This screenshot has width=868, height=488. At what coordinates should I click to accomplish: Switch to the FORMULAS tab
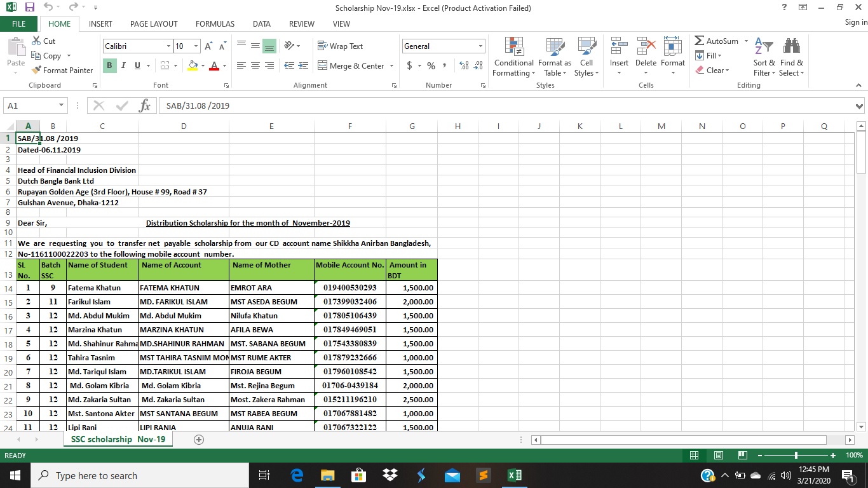(x=215, y=24)
